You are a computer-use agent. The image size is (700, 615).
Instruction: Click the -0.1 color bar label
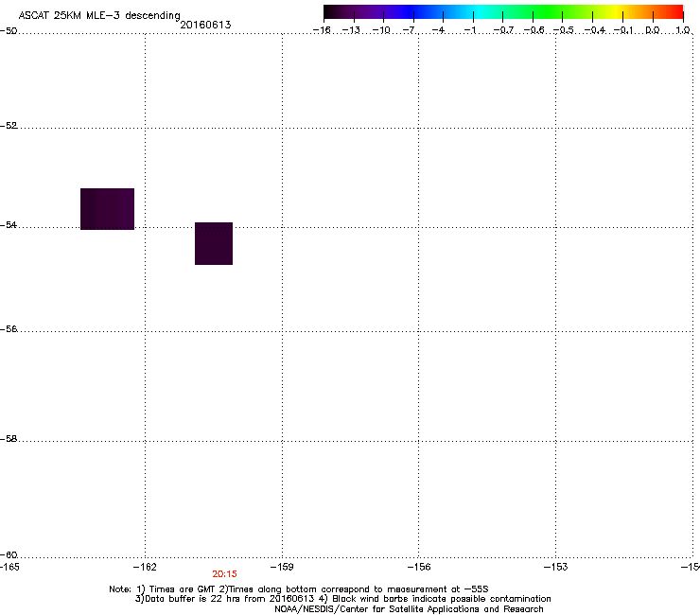(623, 30)
